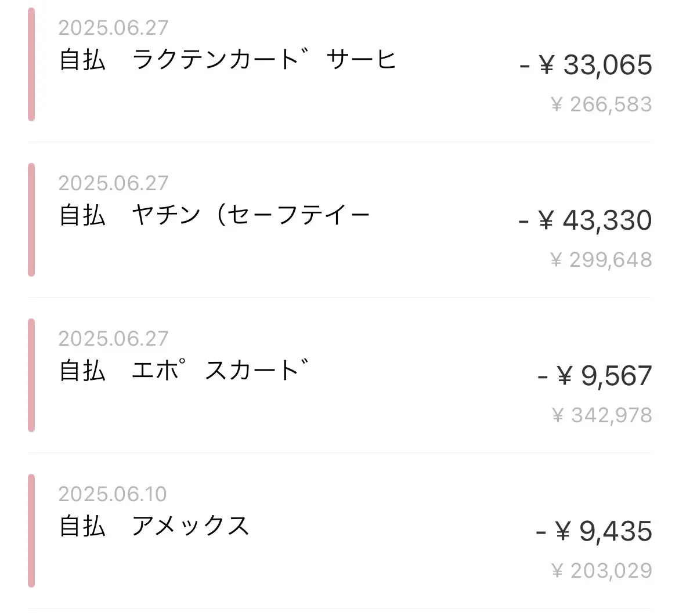The image size is (679, 616).
Task: Tap the - ¥ 33,065 amount
Action: click(586, 65)
